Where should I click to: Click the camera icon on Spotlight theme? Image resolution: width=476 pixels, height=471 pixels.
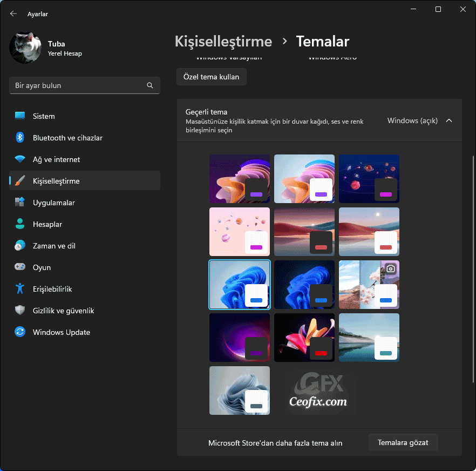(391, 269)
